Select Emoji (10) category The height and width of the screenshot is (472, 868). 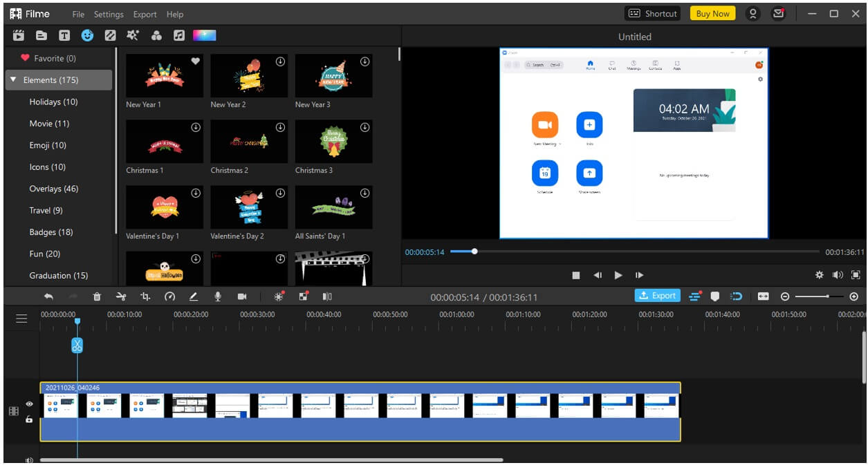click(x=48, y=145)
